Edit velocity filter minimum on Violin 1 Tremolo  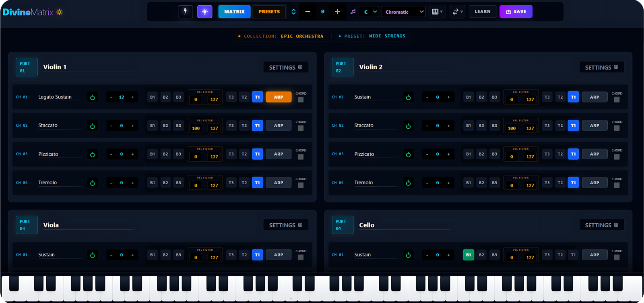196,186
